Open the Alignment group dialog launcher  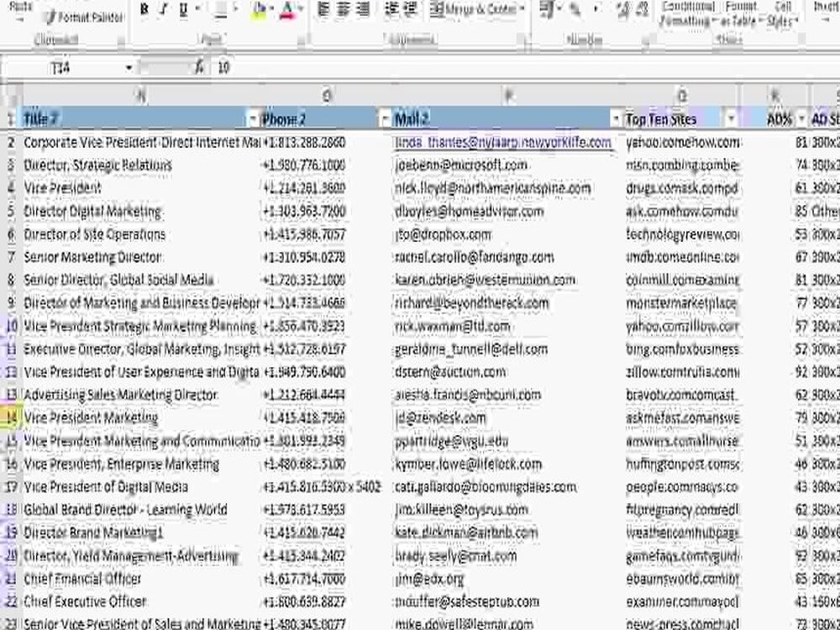coord(521,40)
